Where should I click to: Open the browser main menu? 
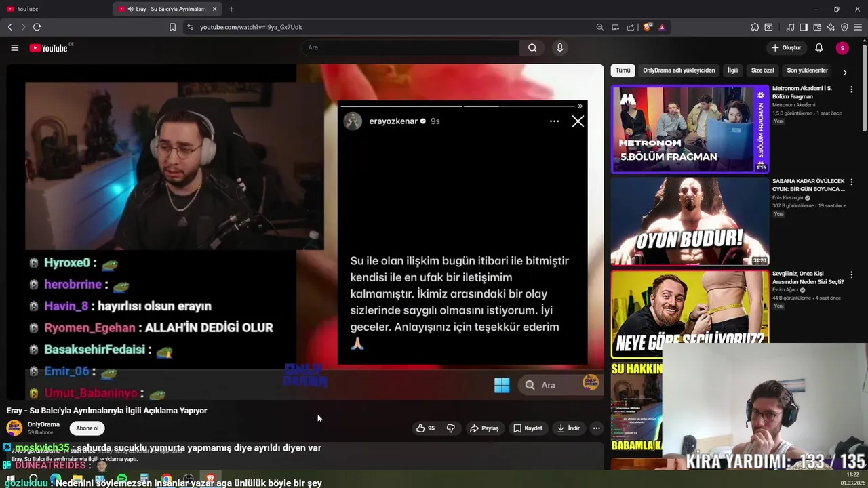pyautogui.click(x=858, y=27)
